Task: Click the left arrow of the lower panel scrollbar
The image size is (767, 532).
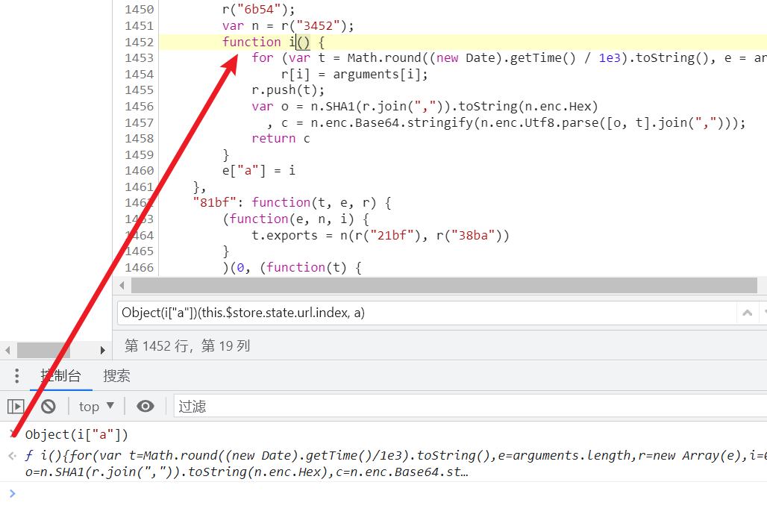Action: (x=7, y=349)
